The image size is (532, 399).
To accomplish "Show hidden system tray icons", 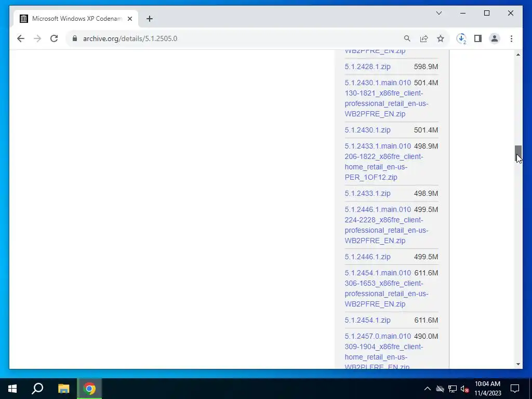I will (x=427, y=389).
